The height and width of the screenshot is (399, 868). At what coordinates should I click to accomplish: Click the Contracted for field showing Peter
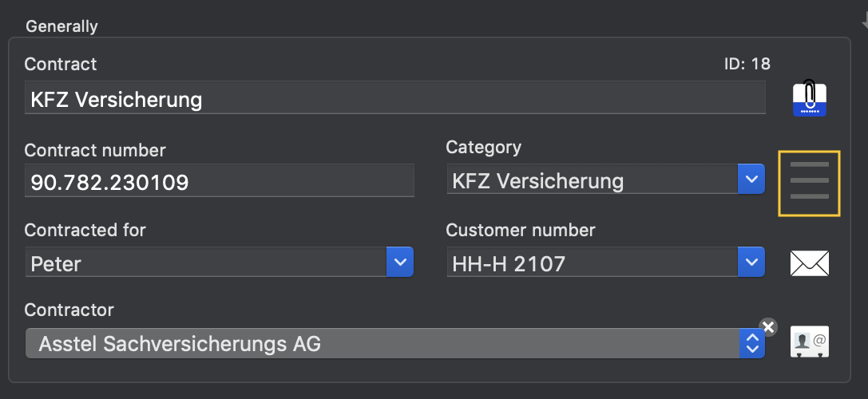point(206,262)
